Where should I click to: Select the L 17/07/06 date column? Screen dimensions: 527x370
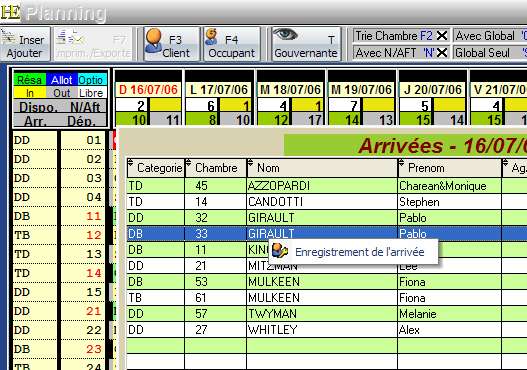(219, 89)
